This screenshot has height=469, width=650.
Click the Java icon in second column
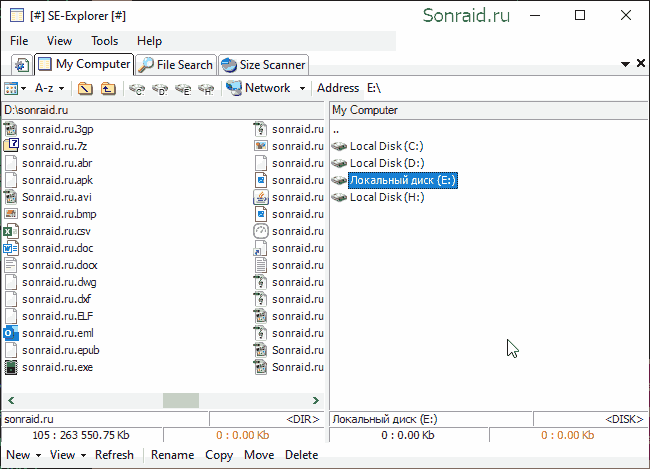[x=261, y=197]
